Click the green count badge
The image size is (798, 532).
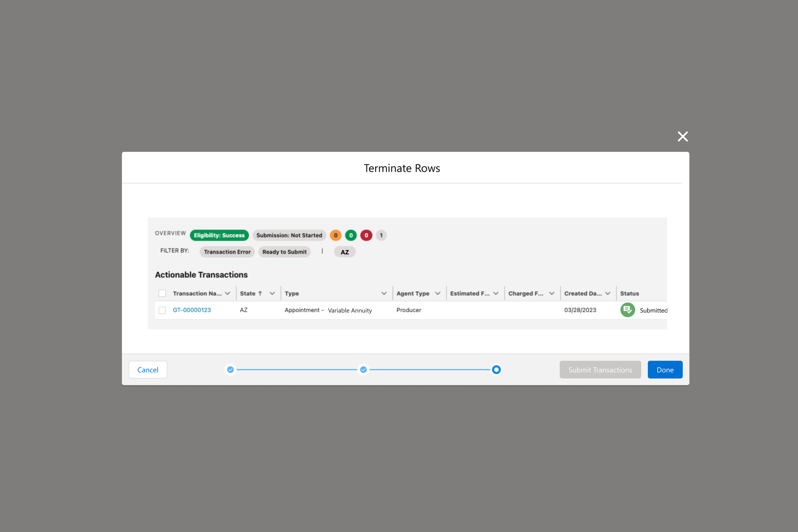(x=351, y=235)
